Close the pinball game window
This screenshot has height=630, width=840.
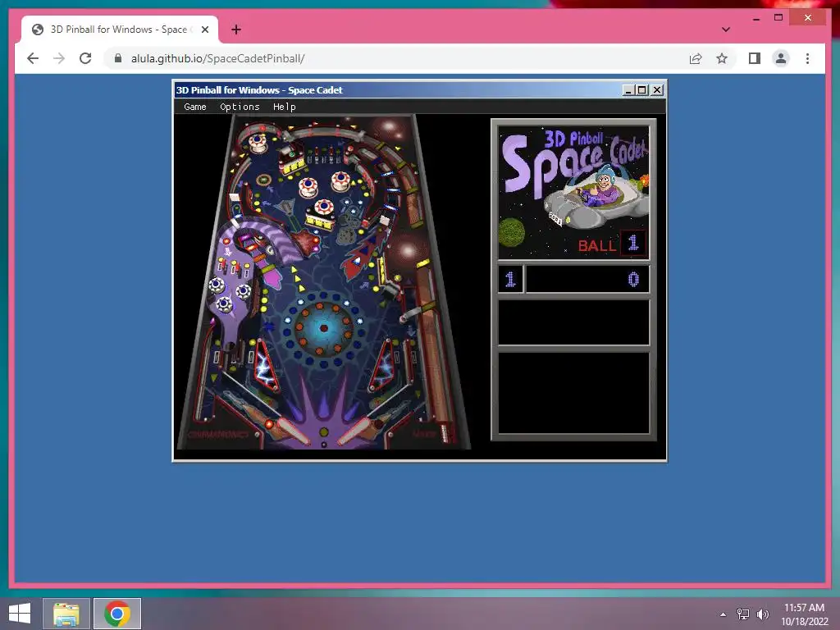(x=657, y=90)
